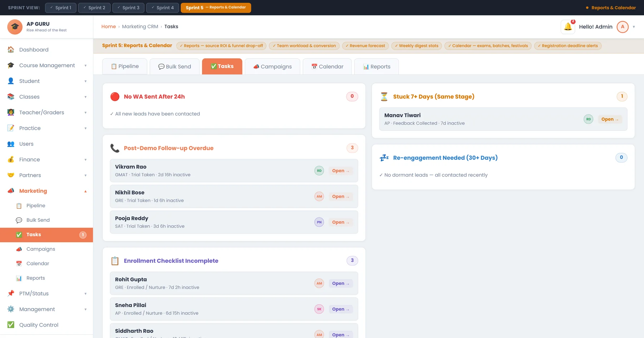
Task: Click the Registration deadline alerts chip
Action: [568, 46]
